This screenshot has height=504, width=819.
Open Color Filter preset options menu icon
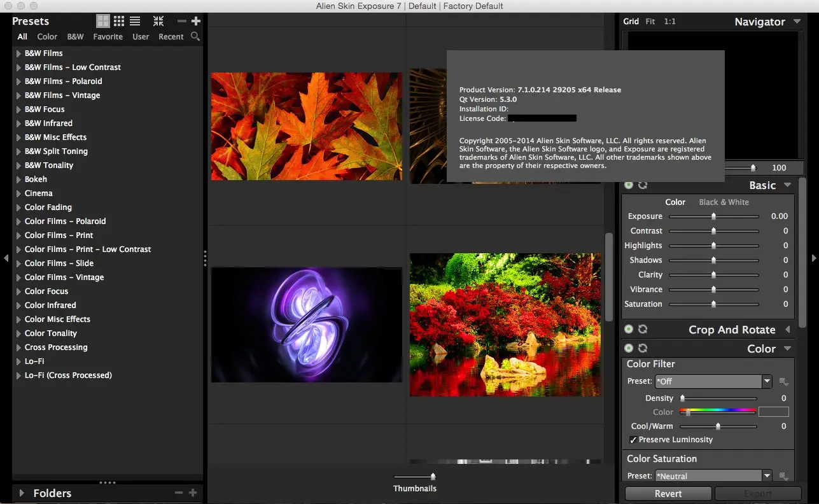coord(784,382)
